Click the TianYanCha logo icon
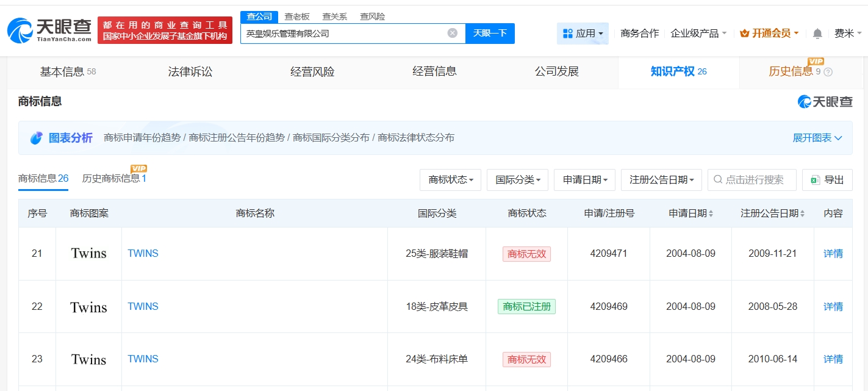Screen dimensions: 868x391 tap(21, 30)
